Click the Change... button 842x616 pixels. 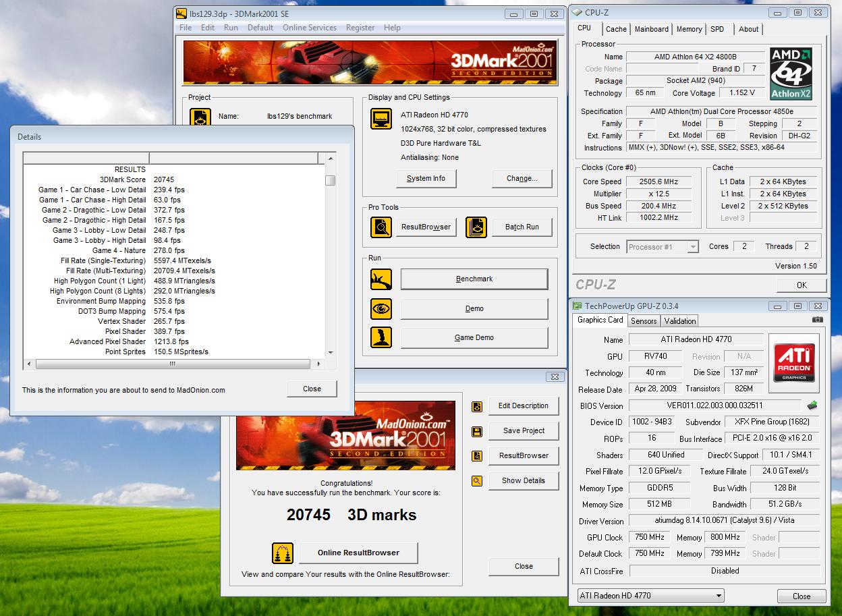(522, 179)
